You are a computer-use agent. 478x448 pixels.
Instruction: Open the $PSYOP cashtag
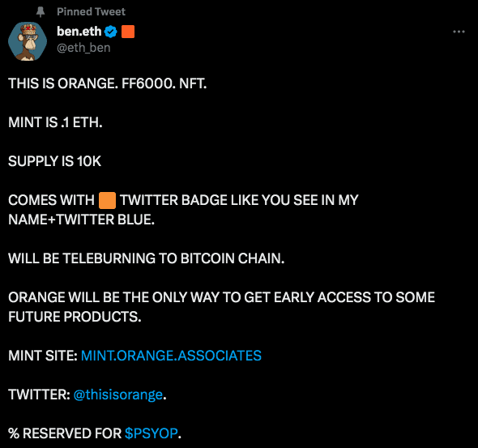coord(152,433)
